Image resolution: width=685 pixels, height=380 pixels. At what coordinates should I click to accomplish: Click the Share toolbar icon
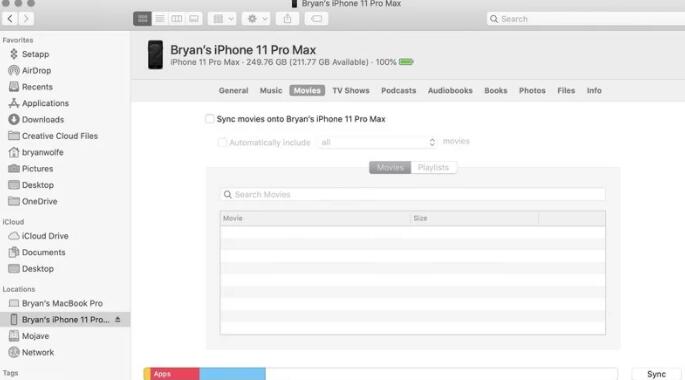287,19
